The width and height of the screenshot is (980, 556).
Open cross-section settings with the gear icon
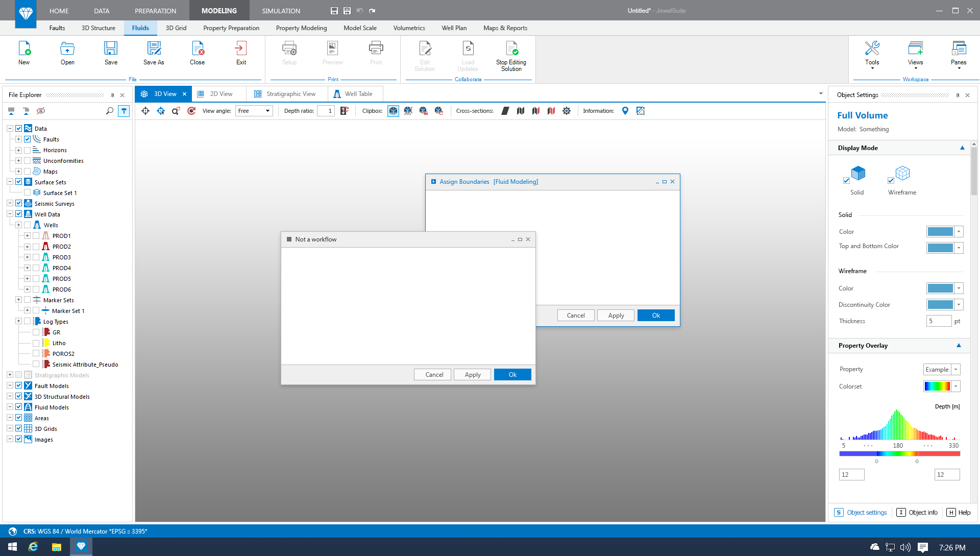566,111
